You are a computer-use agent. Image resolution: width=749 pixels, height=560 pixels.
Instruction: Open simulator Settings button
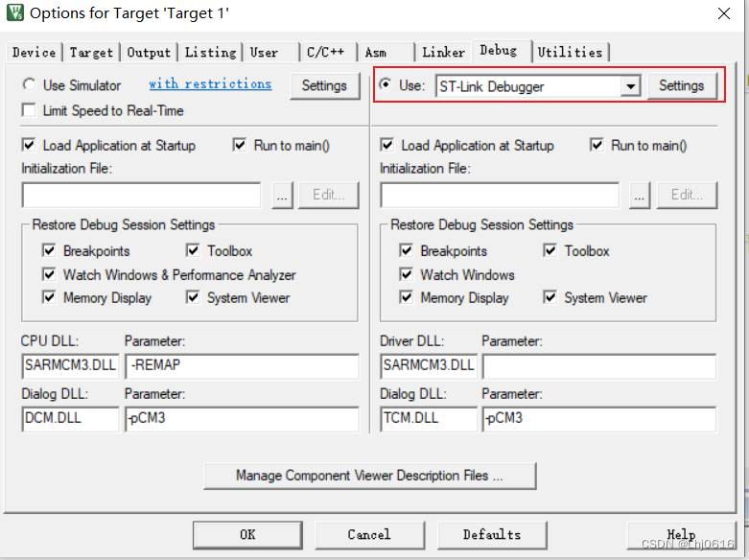click(324, 86)
